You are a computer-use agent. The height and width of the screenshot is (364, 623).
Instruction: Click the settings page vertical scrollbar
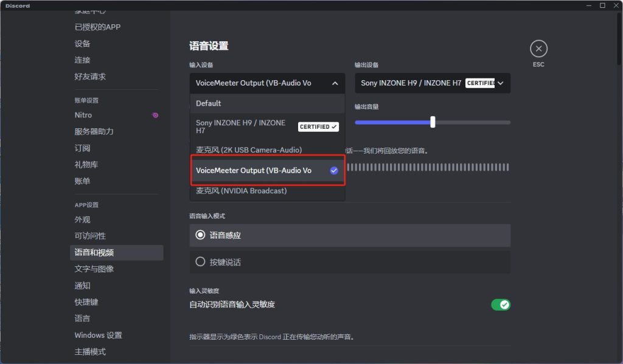tap(619, 39)
